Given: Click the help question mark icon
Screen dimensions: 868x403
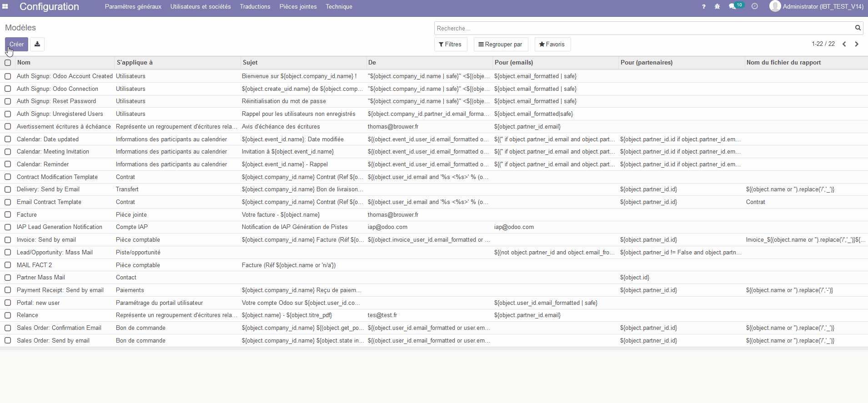Looking at the screenshot, I should (703, 6).
